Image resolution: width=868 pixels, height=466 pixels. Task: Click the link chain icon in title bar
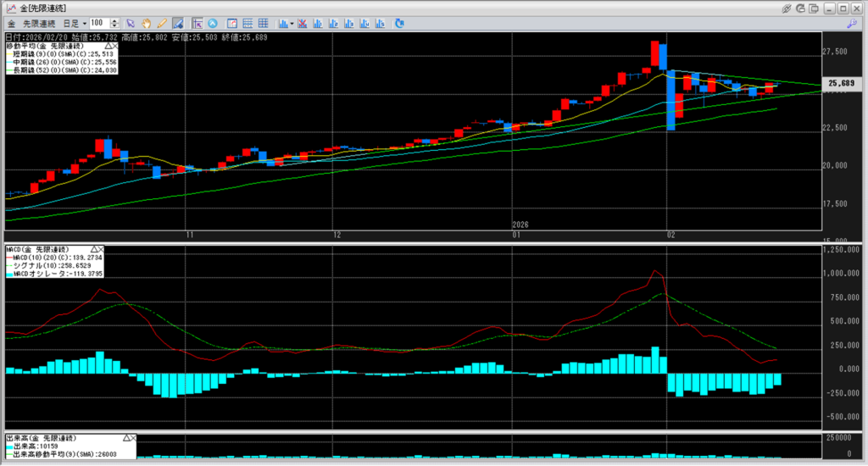[786, 8]
